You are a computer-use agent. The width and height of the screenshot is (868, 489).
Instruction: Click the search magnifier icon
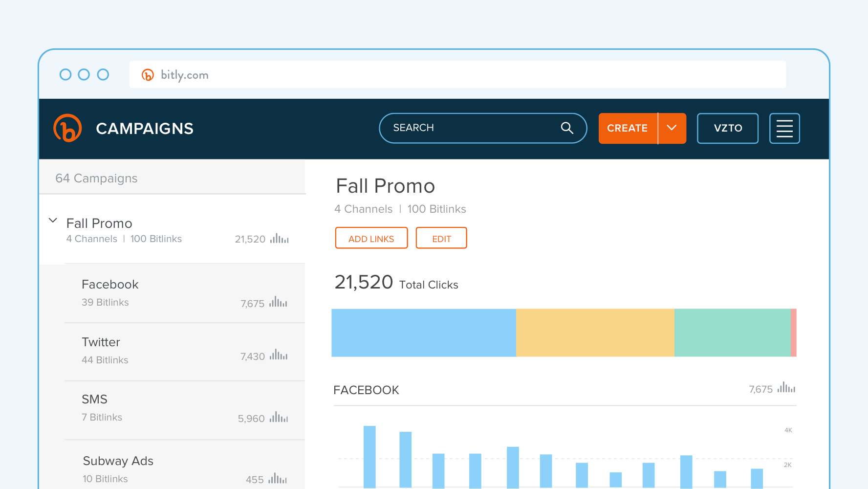click(x=567, y=128)
